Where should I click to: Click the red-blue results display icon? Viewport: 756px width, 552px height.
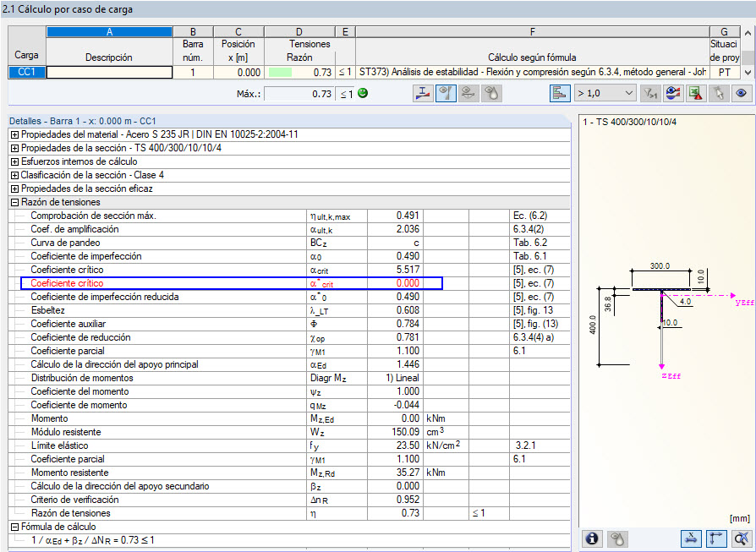coord(674,93)
